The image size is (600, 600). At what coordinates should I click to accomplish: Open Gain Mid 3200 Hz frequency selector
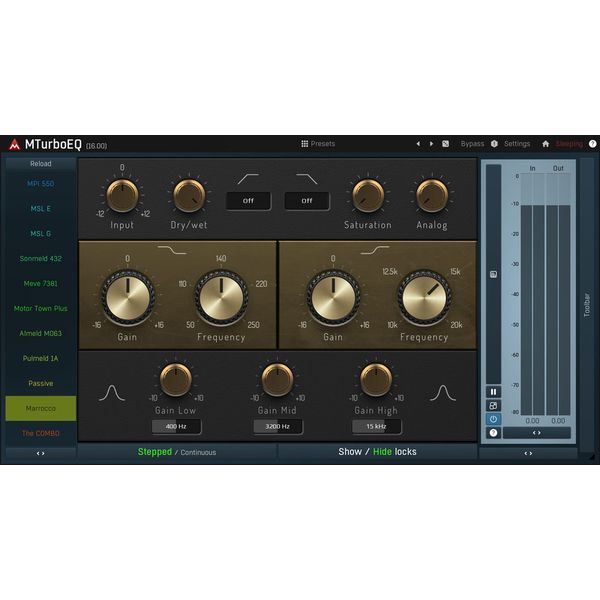277,427
